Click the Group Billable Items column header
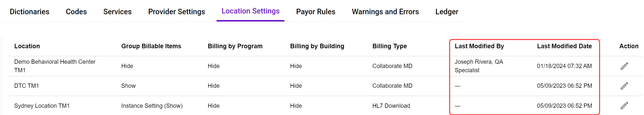The image size is (644, 115). point(151,46)
